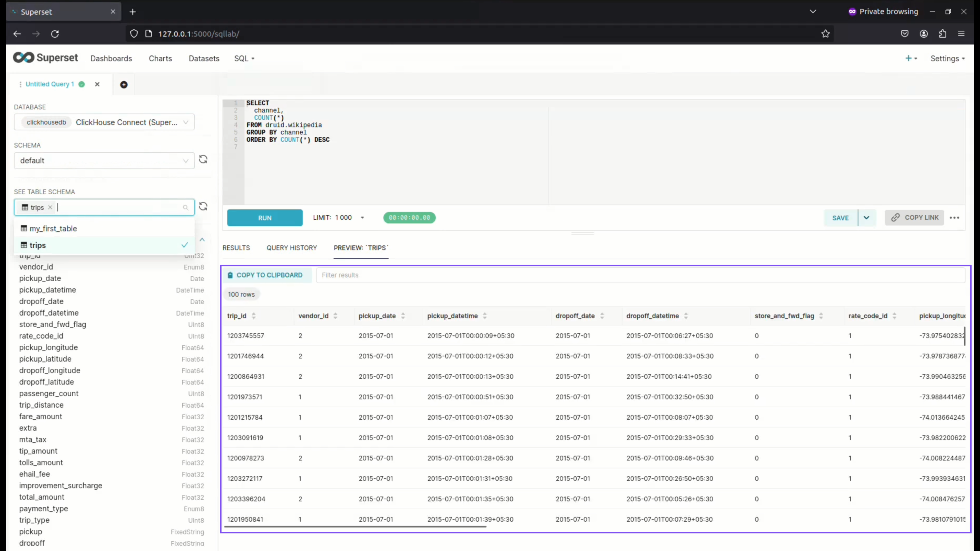
Task: Click the search icon in the table schema field
Action: (186, 207)
